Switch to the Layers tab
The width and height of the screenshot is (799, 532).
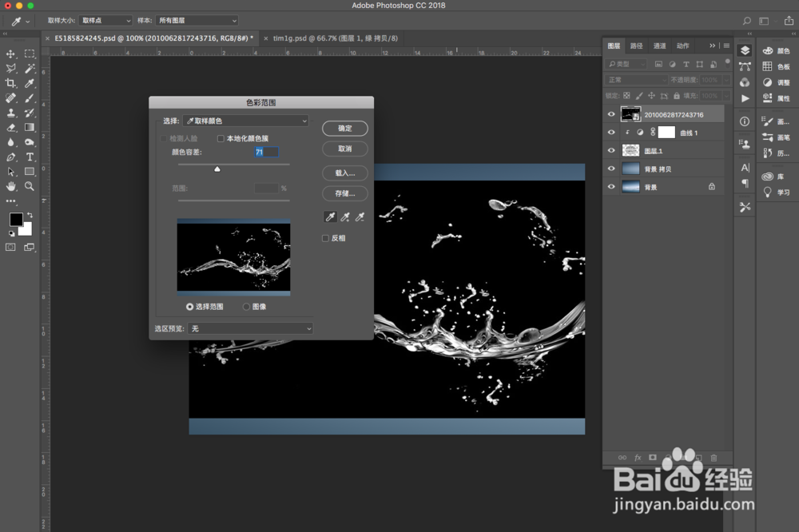(614, 46)
